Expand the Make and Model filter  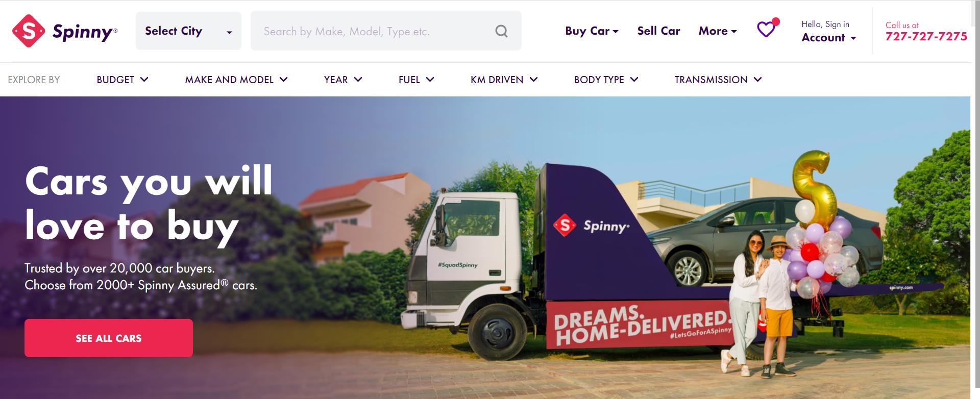coord(236,80)
